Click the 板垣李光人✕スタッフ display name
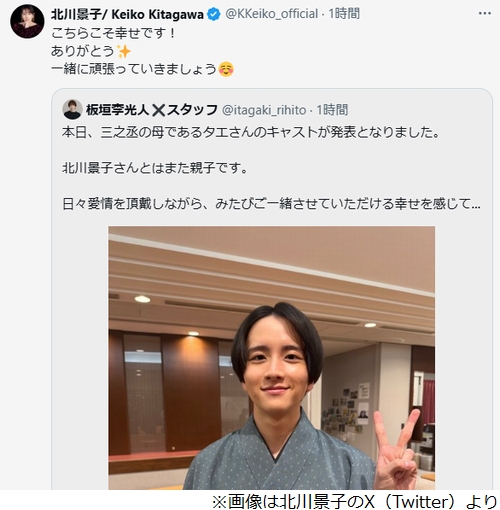This screenshot has width=500, height=510. click(x=152, y=110)
